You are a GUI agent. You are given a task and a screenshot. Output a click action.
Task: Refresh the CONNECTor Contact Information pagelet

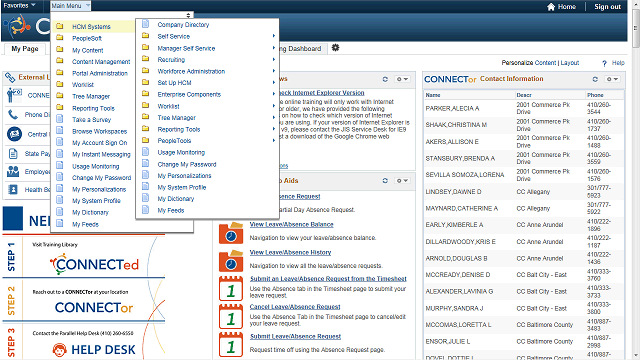tap(595, 79)
